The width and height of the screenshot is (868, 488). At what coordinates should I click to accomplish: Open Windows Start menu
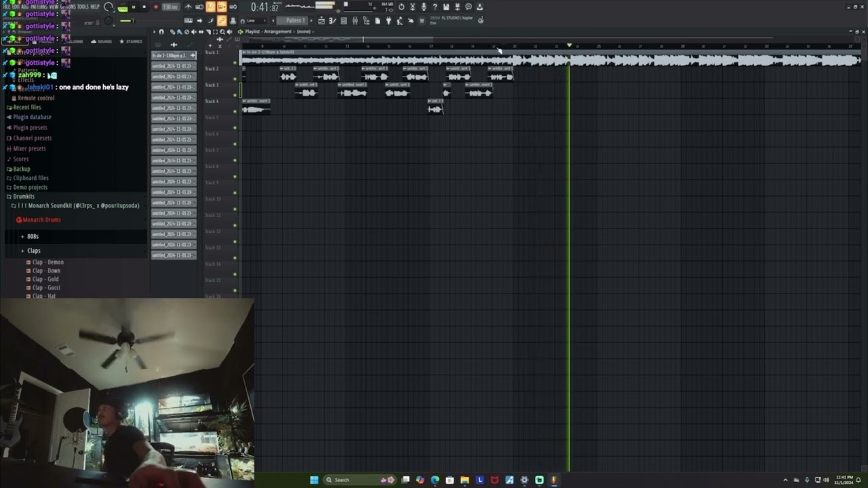314,480
